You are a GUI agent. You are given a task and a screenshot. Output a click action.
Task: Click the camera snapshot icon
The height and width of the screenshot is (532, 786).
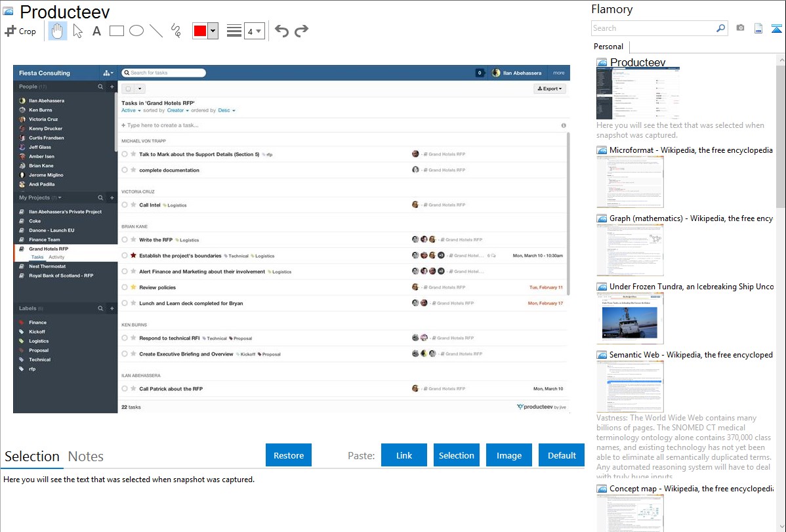point(740,28)
